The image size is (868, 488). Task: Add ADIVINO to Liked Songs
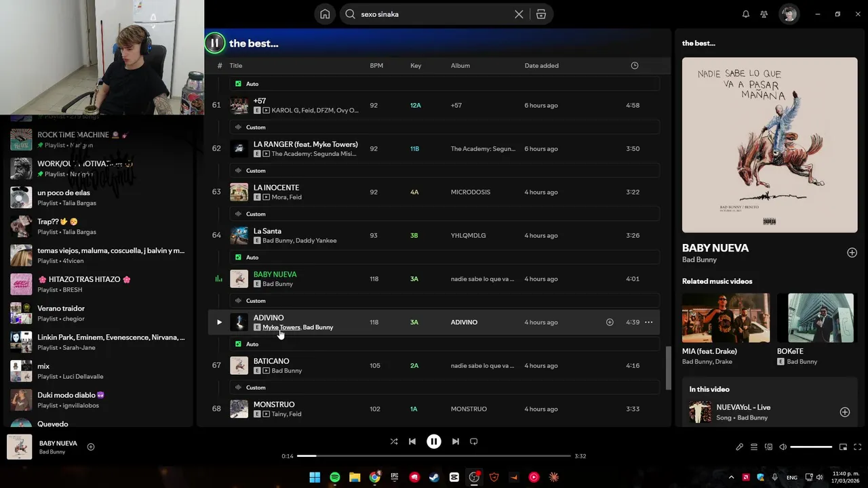coord(610,323)
